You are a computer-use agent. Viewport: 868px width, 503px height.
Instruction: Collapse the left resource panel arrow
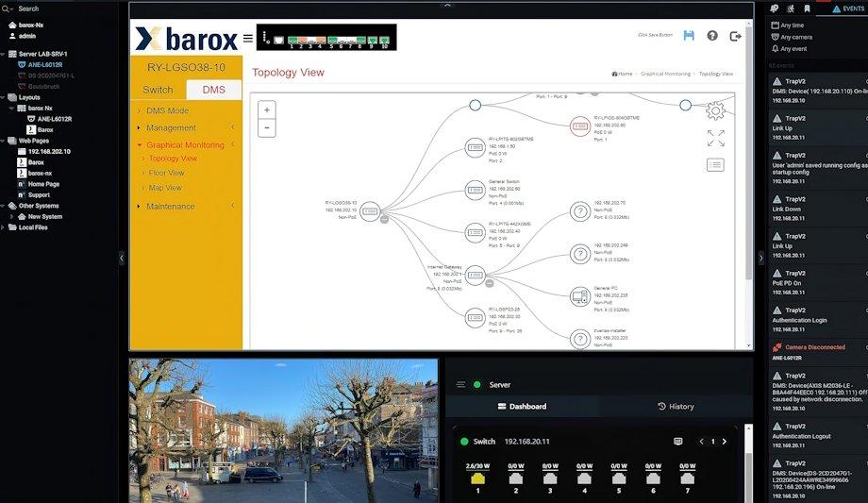pos(122,258)
